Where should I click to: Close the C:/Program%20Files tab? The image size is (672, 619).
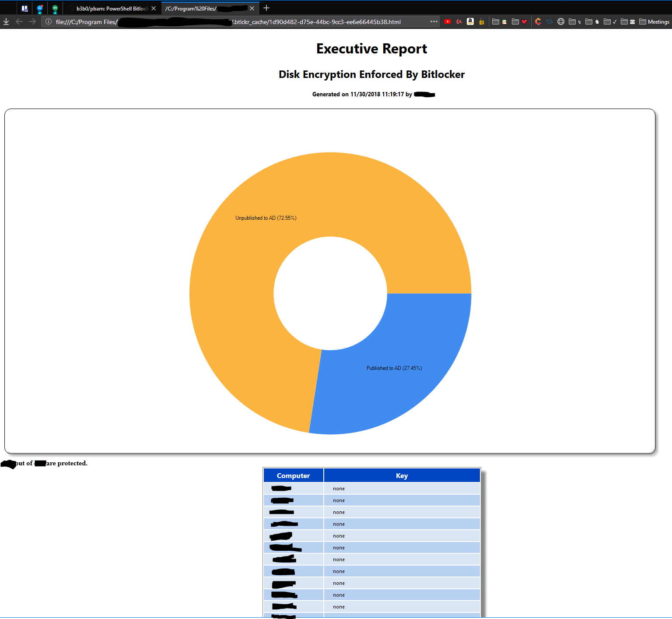point(252,8)
